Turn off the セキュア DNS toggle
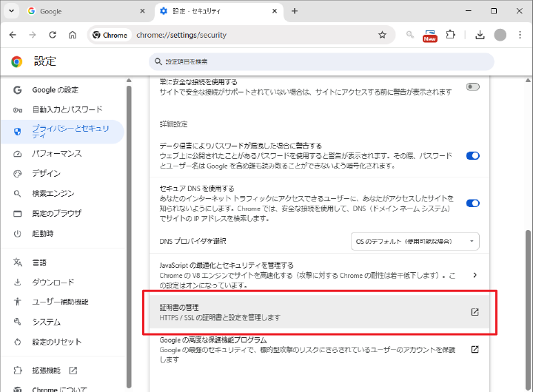 (x=472, y=203)
